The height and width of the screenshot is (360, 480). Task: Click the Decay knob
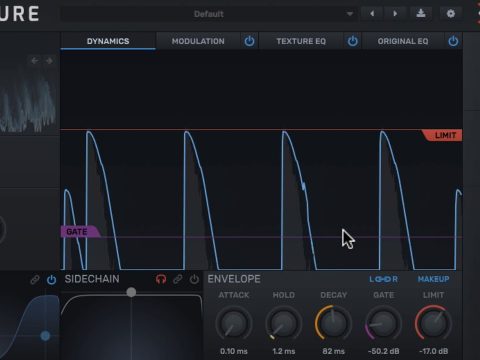pos(333,323)
